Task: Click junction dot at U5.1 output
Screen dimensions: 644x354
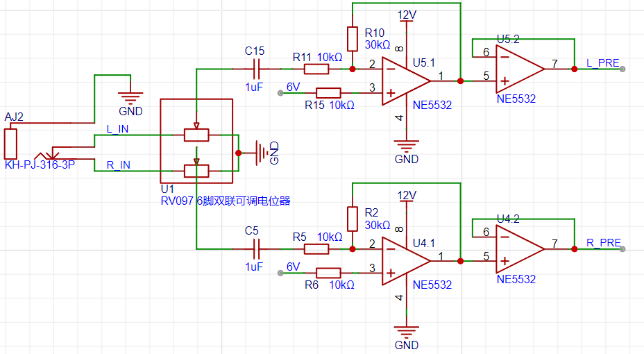Action: pyautogui.click(x=460, y=81)
